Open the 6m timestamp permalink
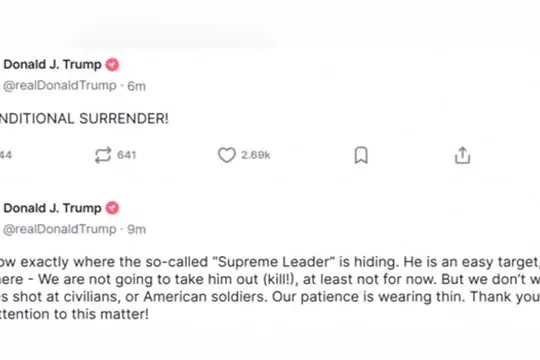This screenshot has height=360, width=540. [x=137, y=86]
